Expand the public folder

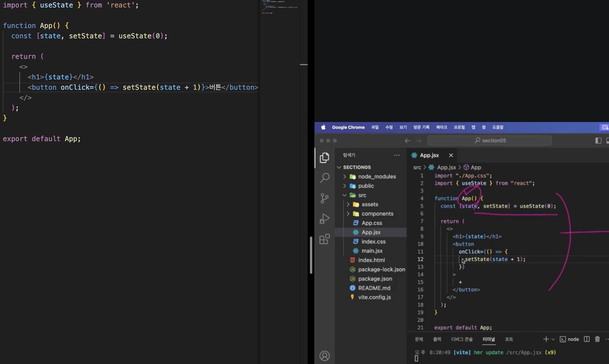tap(345, 186)
